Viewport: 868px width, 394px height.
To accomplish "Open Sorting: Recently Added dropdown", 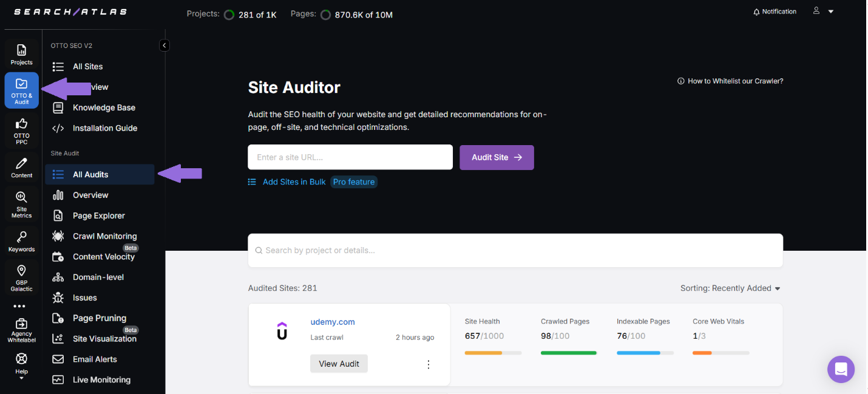I will pos(730,288).
